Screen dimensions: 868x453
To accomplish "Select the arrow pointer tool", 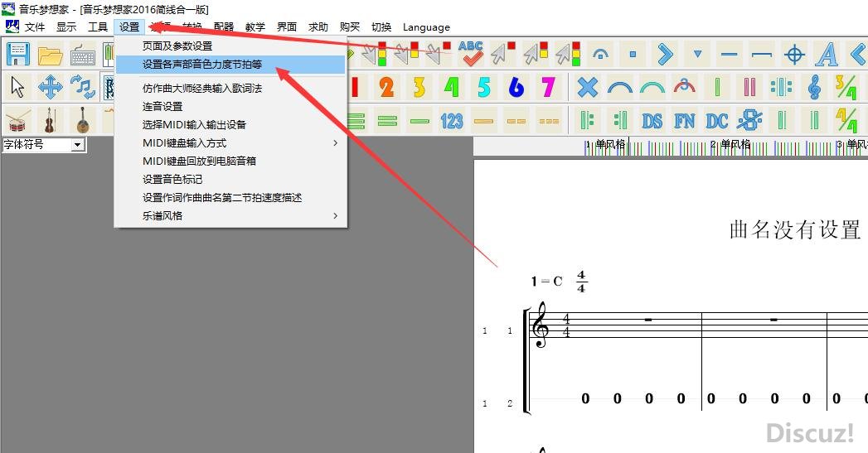I will click(x=17, y=88).
